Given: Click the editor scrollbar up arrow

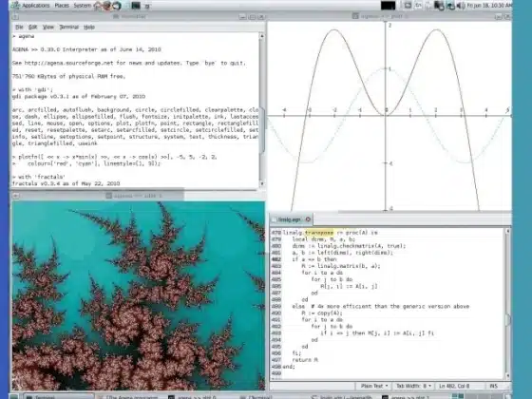Looking at the screenshot, I should pos(508,231).
